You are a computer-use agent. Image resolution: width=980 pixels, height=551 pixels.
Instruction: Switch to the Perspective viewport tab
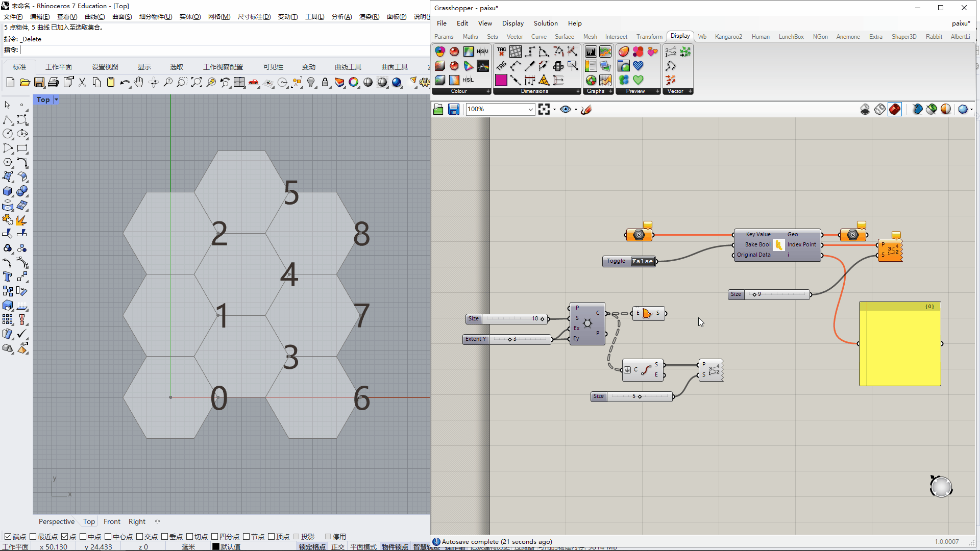[x=56, y=521]
